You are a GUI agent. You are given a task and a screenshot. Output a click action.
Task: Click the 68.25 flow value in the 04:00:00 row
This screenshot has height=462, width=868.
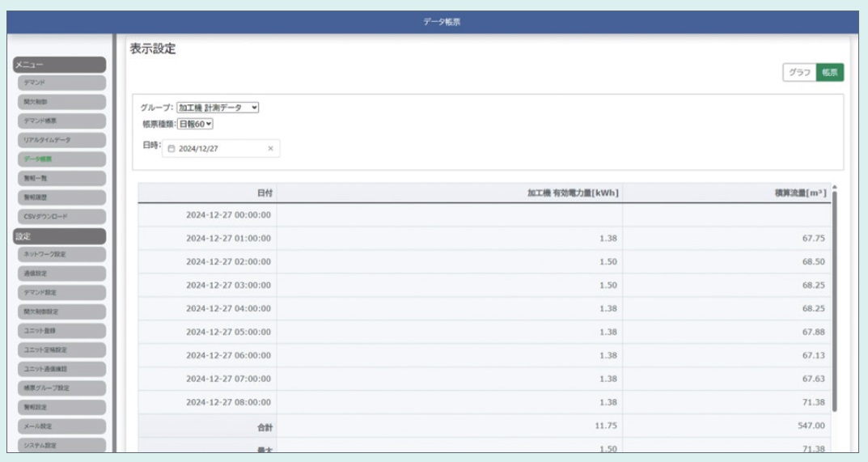pos(814,308)
